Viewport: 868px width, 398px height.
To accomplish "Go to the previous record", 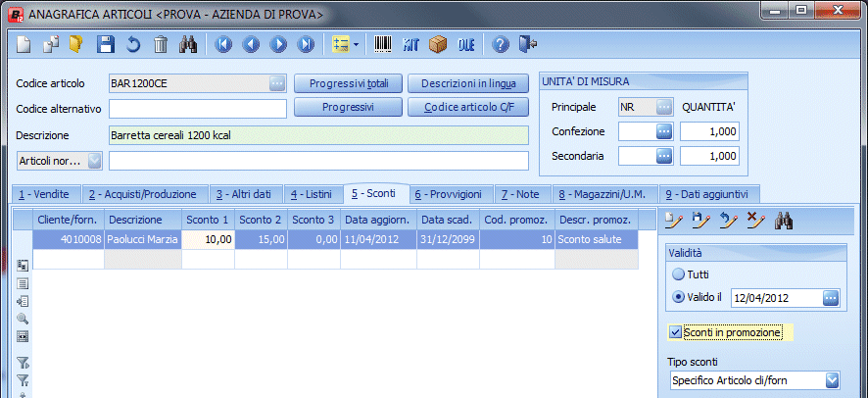I will coord(251,45).
